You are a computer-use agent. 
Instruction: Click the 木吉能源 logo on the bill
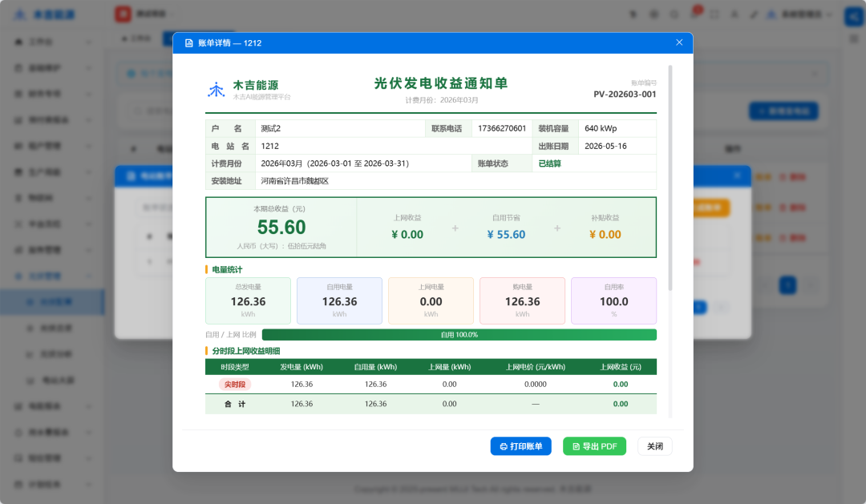click(x=216, y=90)
